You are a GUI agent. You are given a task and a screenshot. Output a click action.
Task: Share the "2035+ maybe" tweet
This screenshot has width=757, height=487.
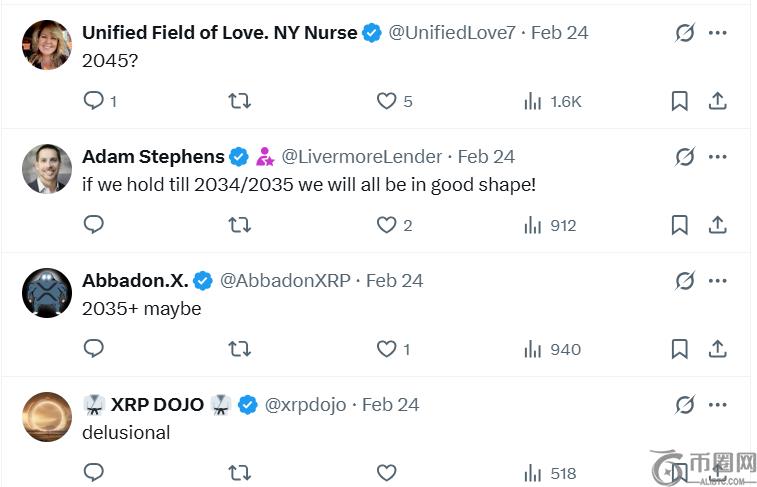tap(717, 349)
